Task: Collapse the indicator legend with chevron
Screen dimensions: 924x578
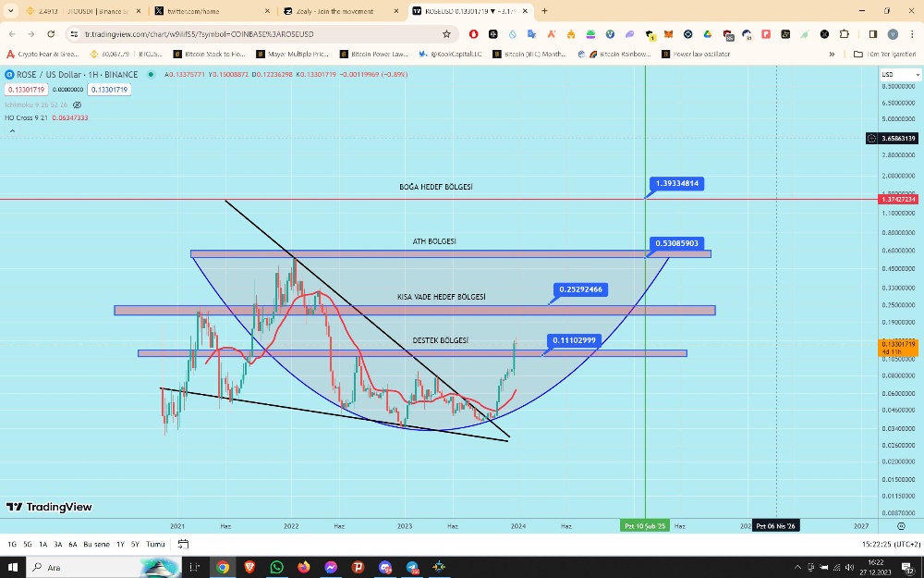Action: tap(12, 131)
